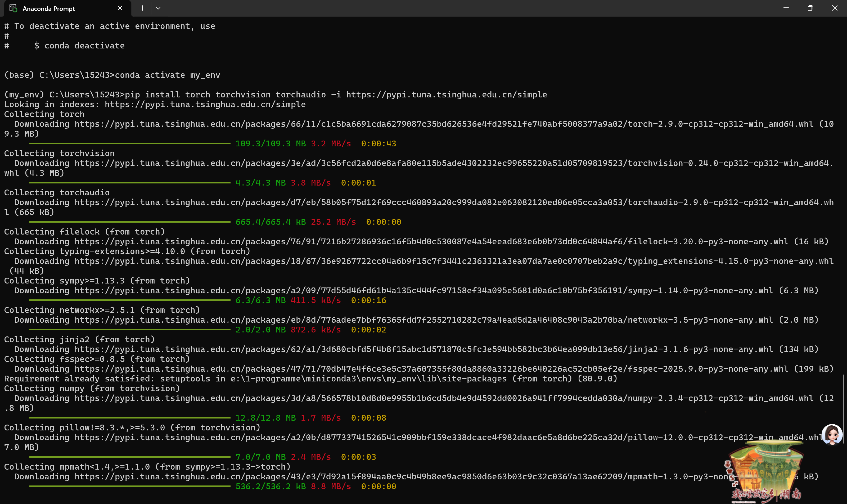Click the '109.3/109.3 MB' download size text
Image resolution: width=847 pixels, height=504 pixels.
[x=271, y=144]
